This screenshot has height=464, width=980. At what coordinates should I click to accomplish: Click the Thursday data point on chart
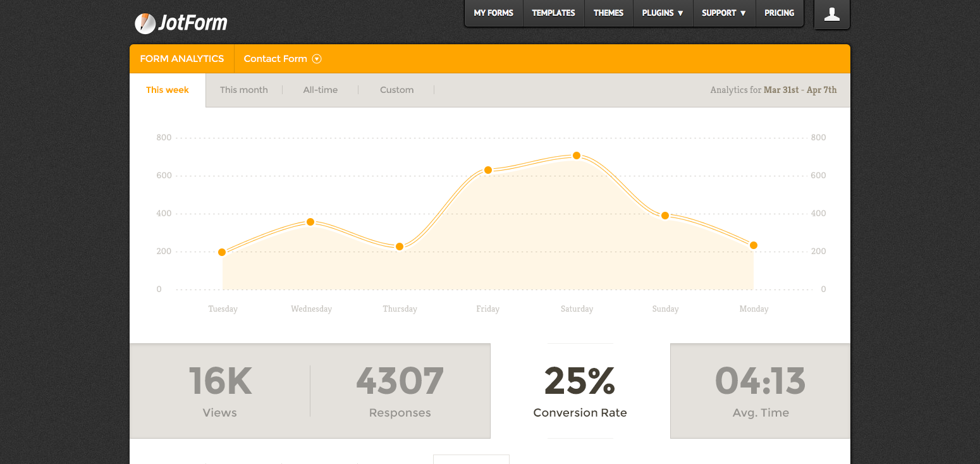click(400, 247)
